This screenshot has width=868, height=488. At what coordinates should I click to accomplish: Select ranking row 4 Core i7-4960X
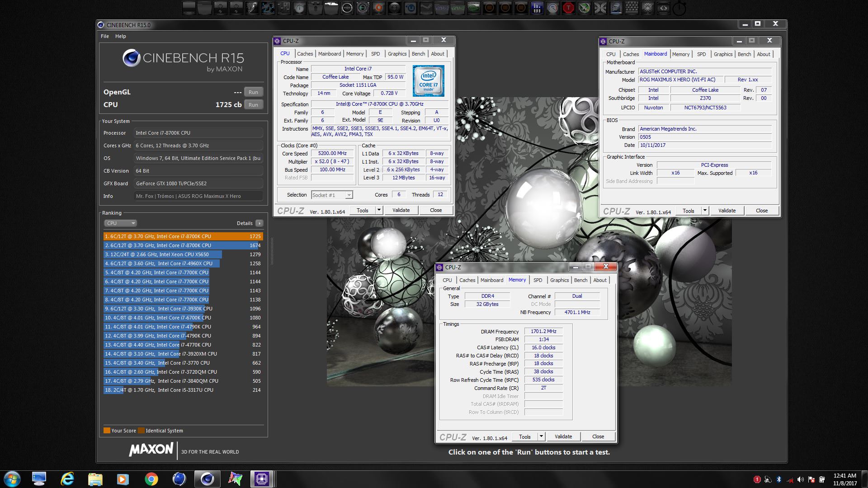tap(183, 263)
